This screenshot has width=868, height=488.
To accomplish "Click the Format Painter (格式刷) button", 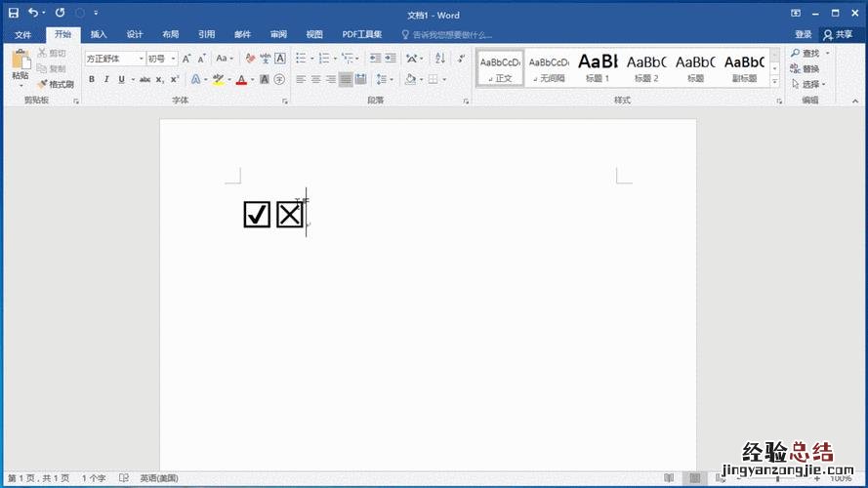I will click(x=55, y=84).
